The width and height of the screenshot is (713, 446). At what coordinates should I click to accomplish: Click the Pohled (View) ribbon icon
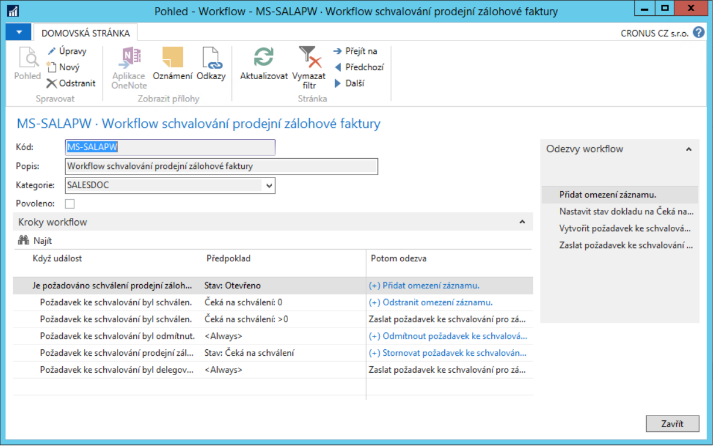[27, 58]
